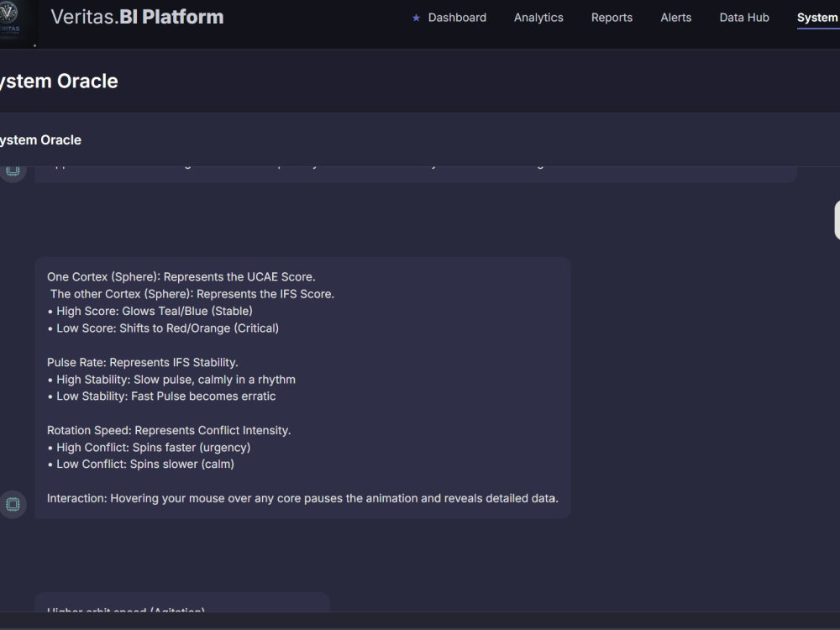Screen dimensions: 840x630
Task: Click the 'Interaction: Hovering your mouse' line
Action: [302, 499]
